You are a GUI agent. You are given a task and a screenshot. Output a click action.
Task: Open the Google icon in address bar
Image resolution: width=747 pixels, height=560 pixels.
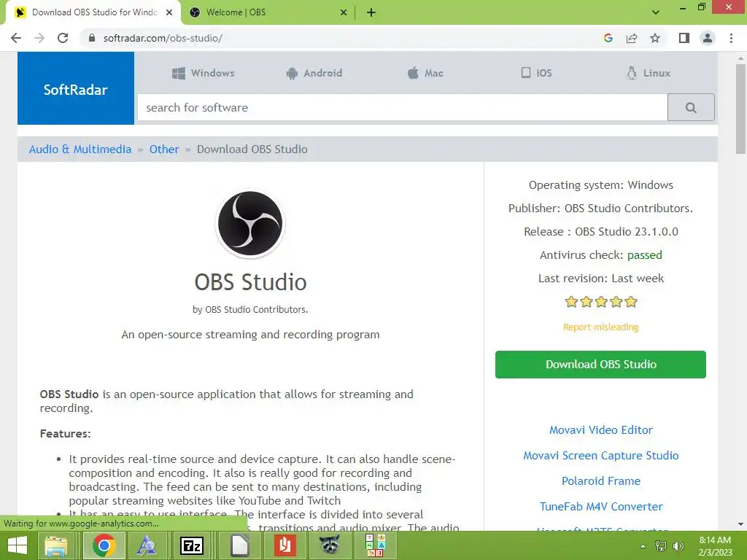point(608,38)
